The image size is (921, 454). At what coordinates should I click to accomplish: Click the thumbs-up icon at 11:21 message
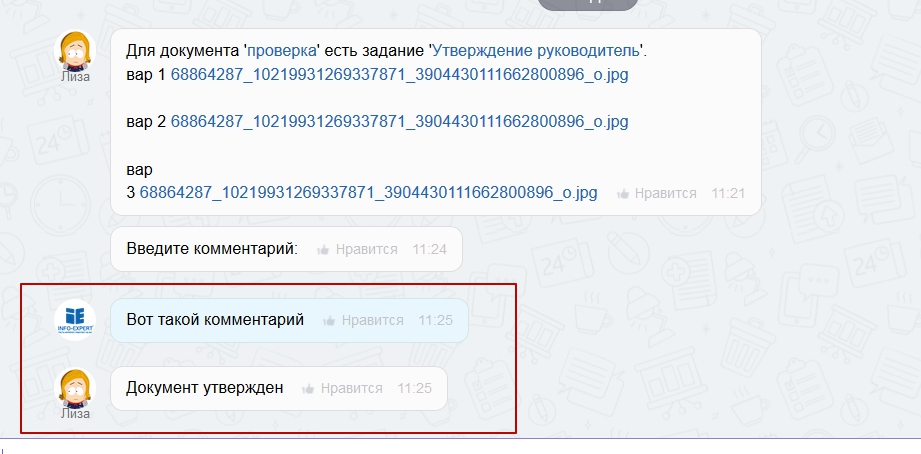(x=623, y=194)
